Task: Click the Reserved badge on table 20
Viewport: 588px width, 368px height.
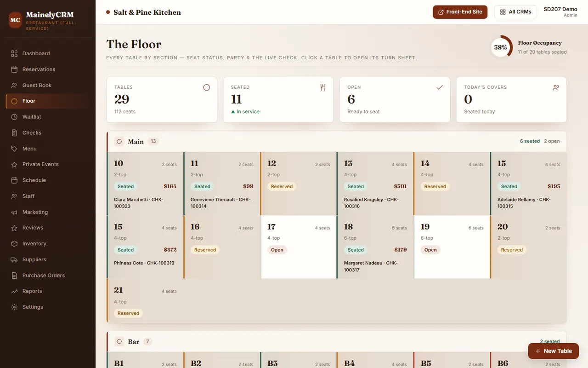Action: click(x=512, y=250)
